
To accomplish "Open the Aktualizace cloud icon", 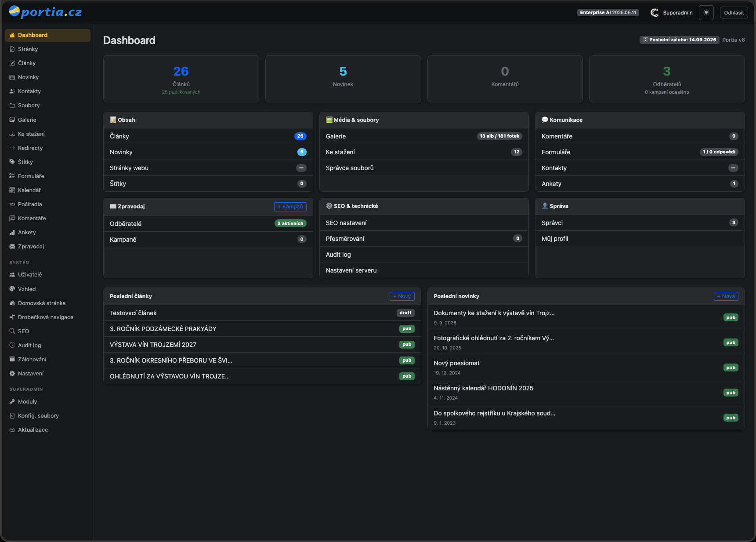I will coord(12,429).
